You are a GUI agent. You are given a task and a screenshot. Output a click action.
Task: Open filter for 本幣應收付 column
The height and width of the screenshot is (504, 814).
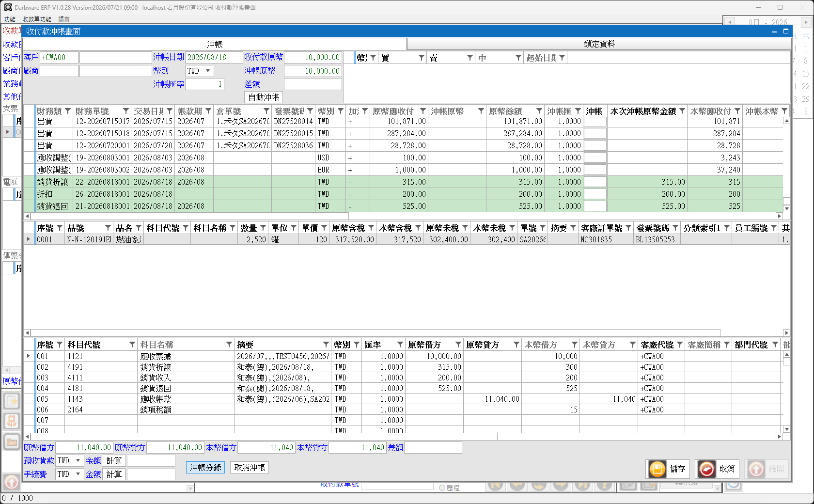pyautogui.click(x=737, y=111)
